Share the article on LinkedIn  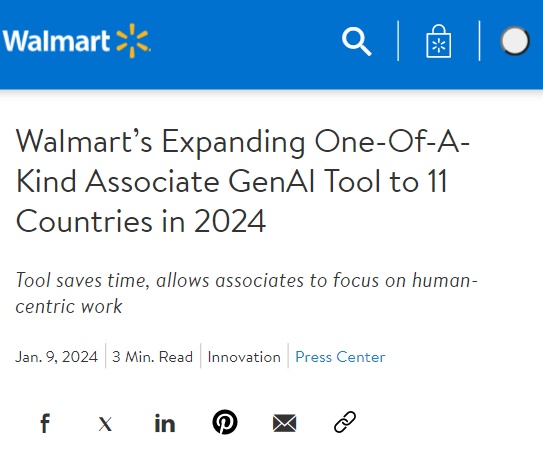tap(165, 423)
